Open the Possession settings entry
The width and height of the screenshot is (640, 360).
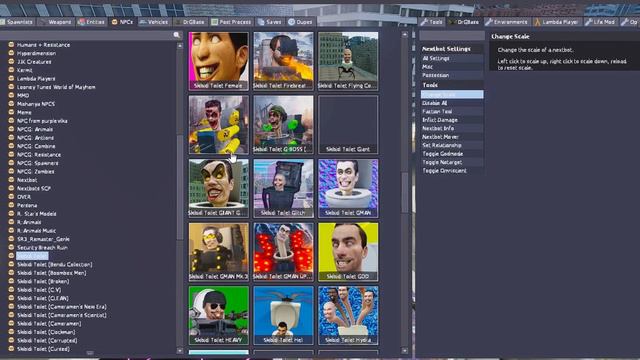point(452,75)
